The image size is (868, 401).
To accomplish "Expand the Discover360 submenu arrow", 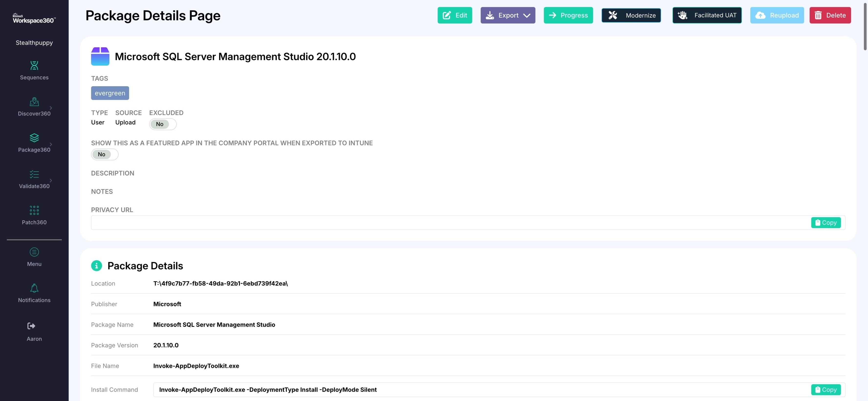I will coord(51,108).
